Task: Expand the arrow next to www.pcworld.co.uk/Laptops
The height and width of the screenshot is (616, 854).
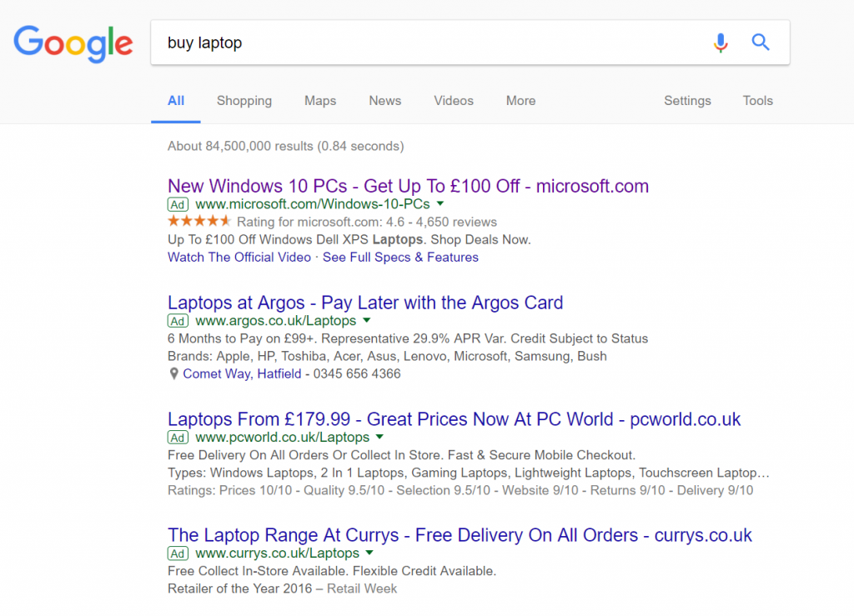Action: [x=379, y=437]
